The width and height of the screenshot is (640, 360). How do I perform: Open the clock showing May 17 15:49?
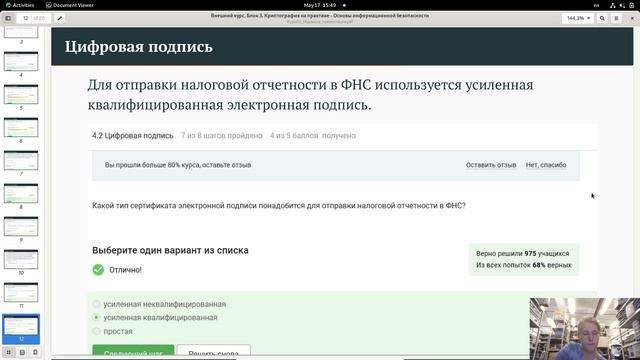click(320, 5)
